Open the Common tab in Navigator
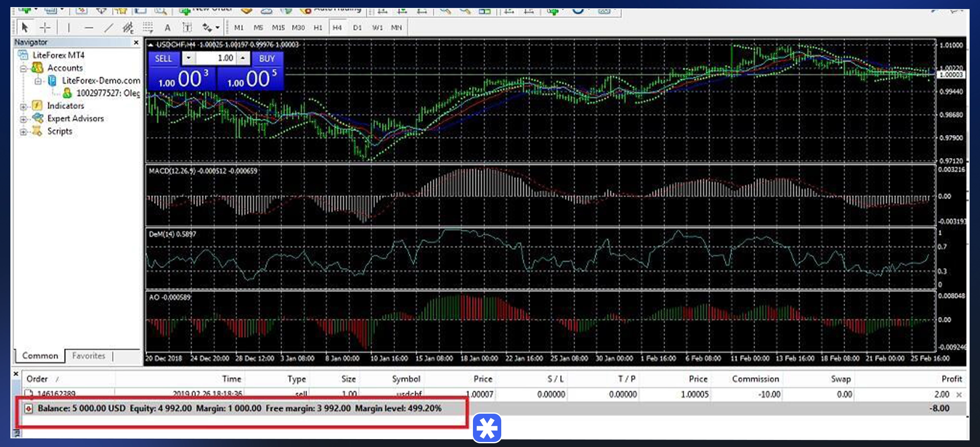 [x=40, y=356]
